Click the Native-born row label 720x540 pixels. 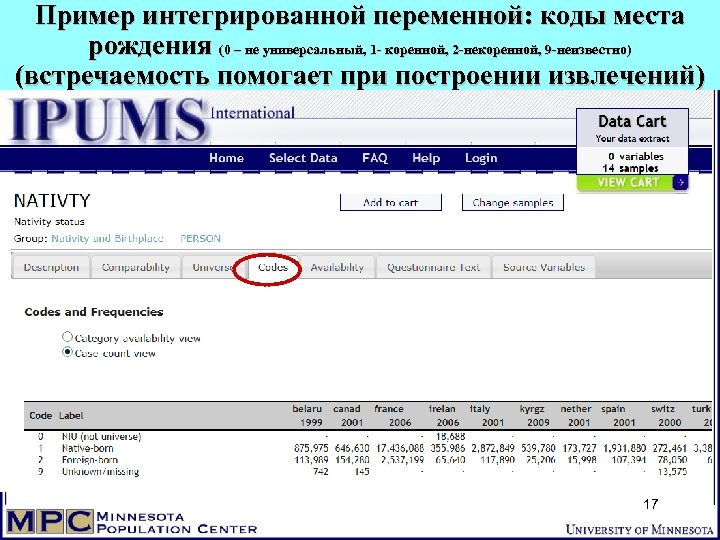click(x=88, y=448)
